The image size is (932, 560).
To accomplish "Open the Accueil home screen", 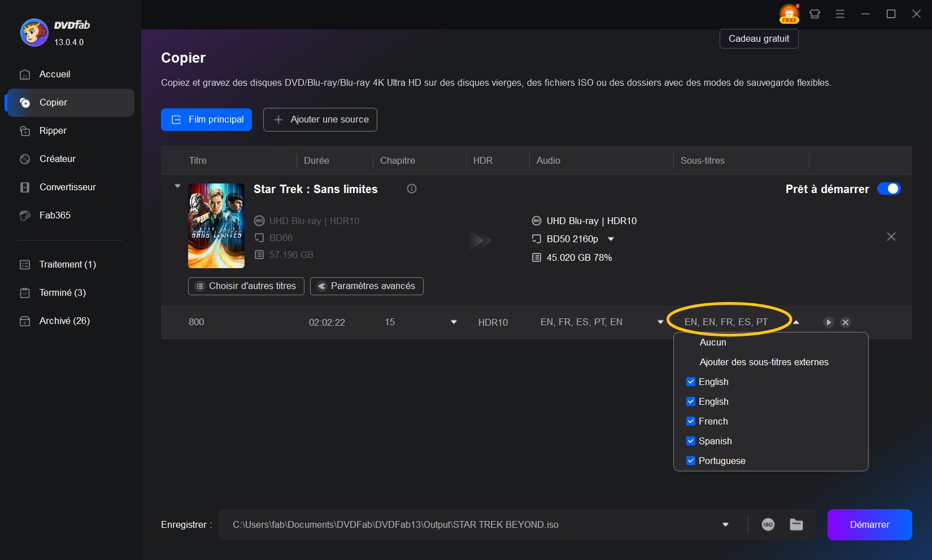I will tap(54, 74).
